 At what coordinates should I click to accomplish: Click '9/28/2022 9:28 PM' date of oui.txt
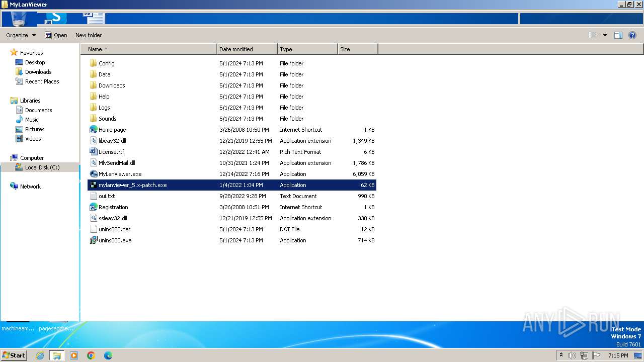pyautogui.click(x=243, y=196)
